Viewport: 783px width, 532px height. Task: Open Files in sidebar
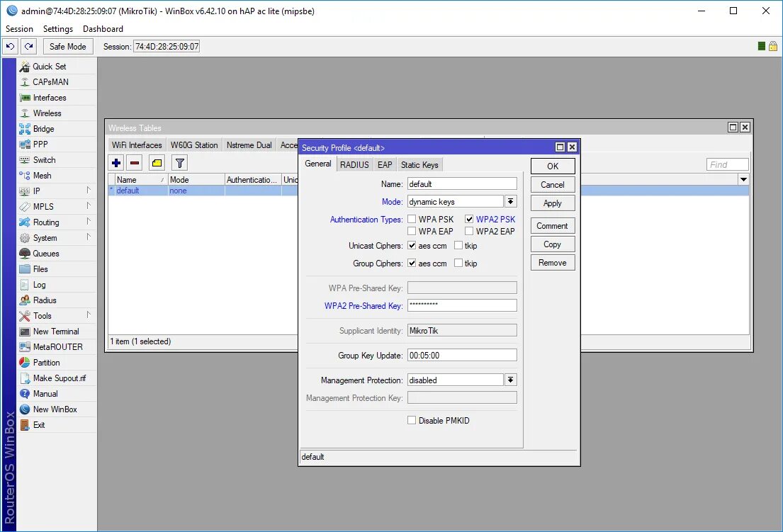40,269
